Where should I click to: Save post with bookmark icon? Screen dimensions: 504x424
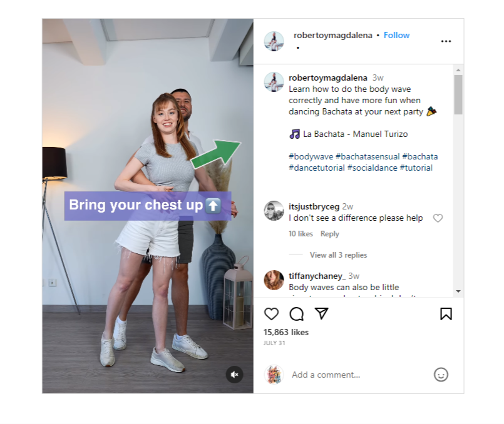[446, 314]
